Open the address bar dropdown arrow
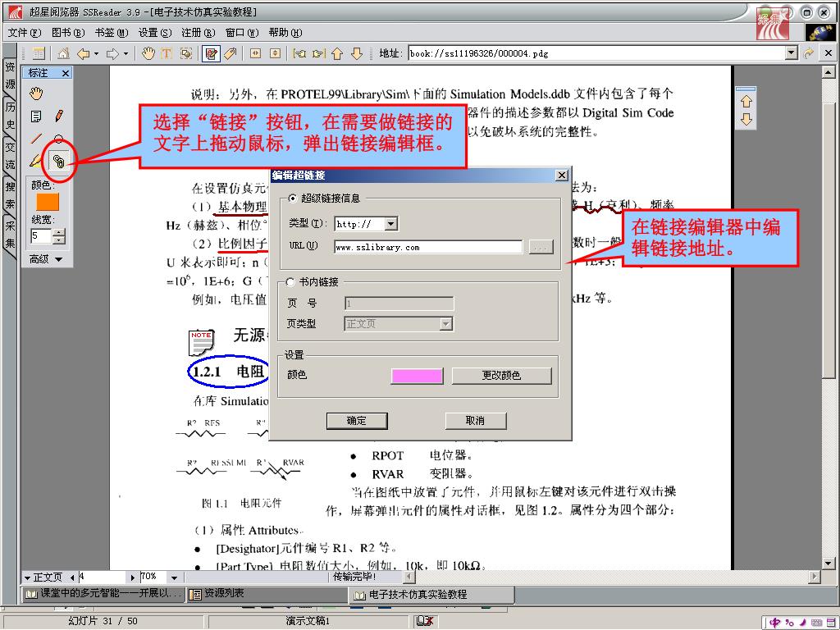 (792, 53)
